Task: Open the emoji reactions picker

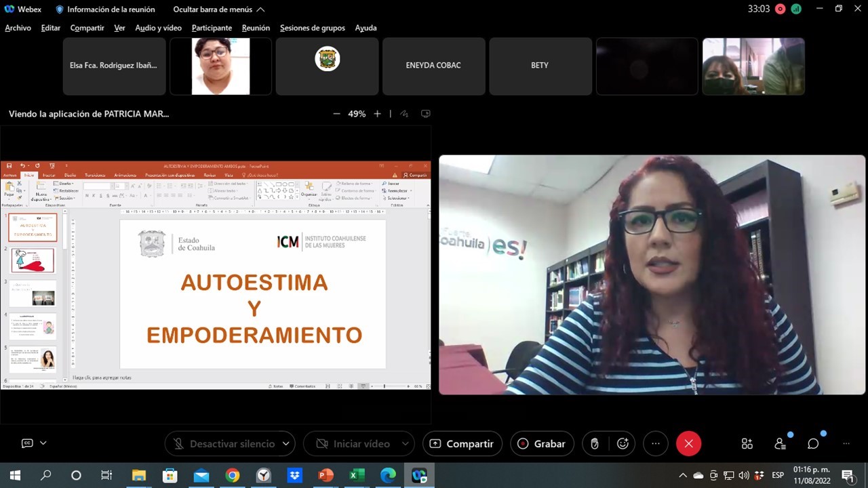Action: (x=623, y=444)
